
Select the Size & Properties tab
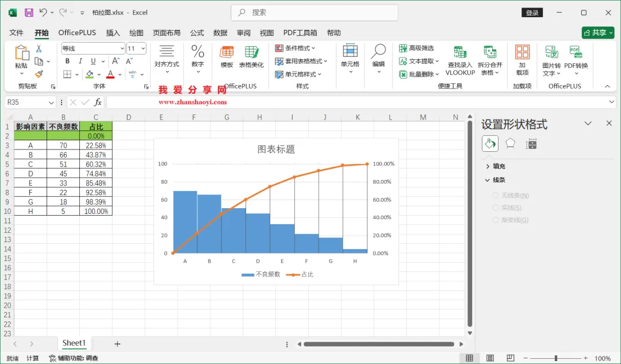[531, 144]
